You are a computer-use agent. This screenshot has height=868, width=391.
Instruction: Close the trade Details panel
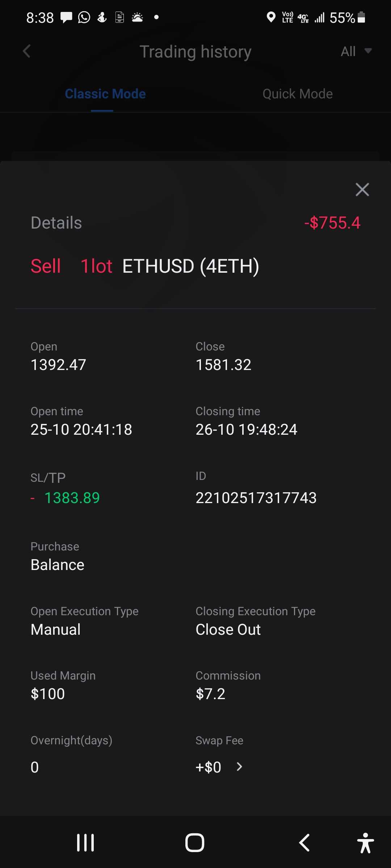click(x=362, y=190)
